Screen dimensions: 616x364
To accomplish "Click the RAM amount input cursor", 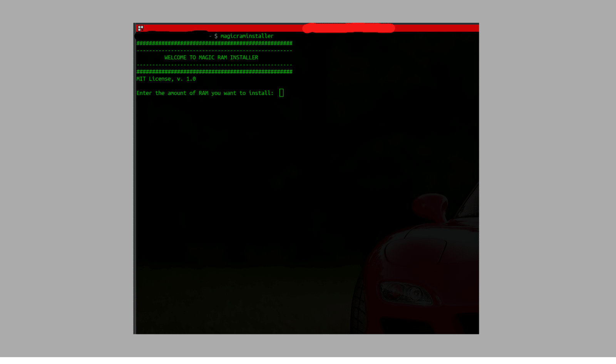I will [x=281, y=93].
